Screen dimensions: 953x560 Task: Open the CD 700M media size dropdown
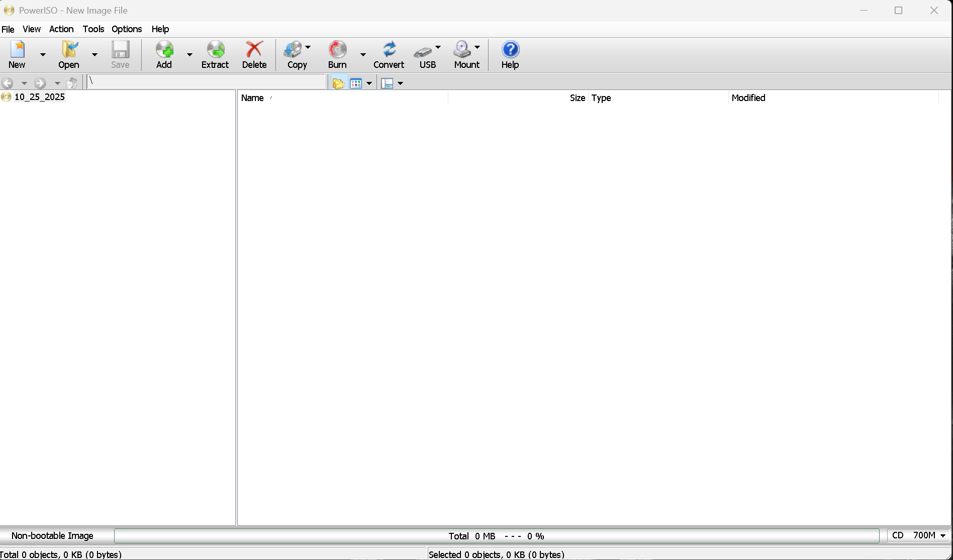919,535
